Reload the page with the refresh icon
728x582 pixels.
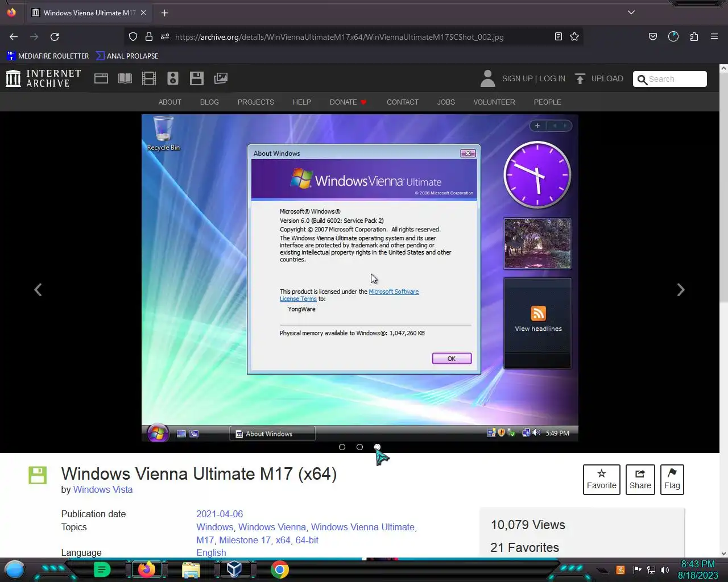tap(55, 37)
